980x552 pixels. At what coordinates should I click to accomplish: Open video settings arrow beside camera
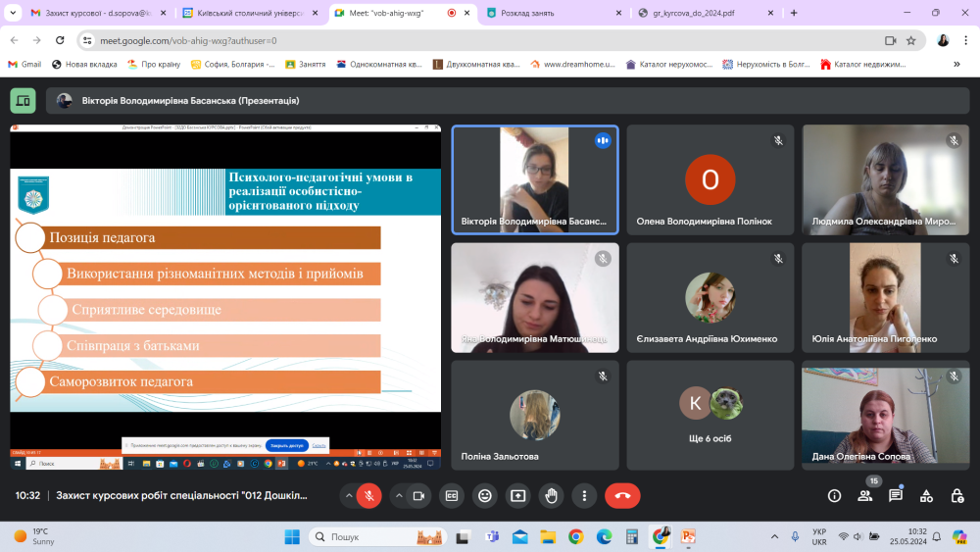399,496
